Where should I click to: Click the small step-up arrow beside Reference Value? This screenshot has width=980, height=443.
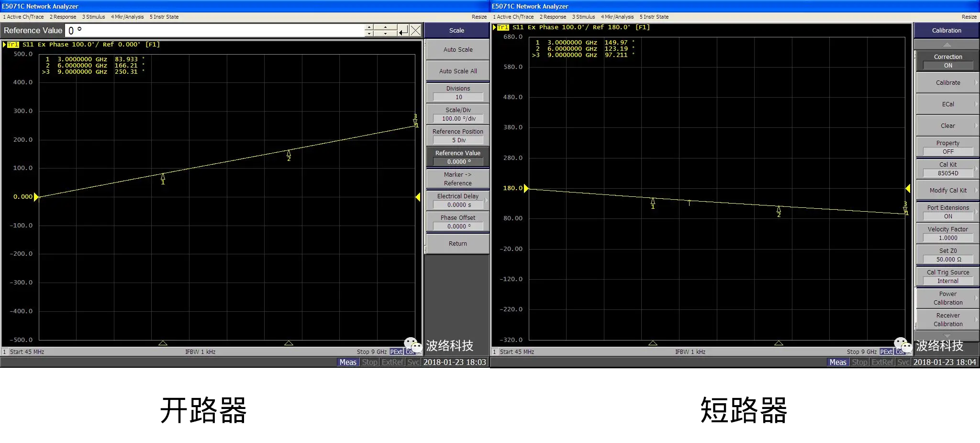[x=368, y=27]
